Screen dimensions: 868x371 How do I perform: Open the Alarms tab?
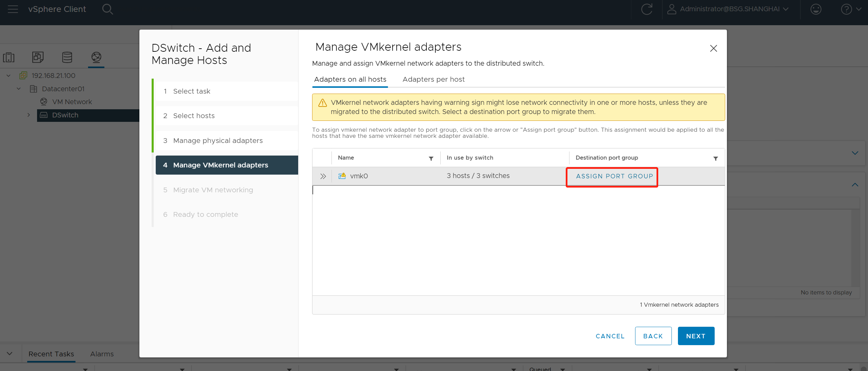pyautogui.click(x=102, y=354)
